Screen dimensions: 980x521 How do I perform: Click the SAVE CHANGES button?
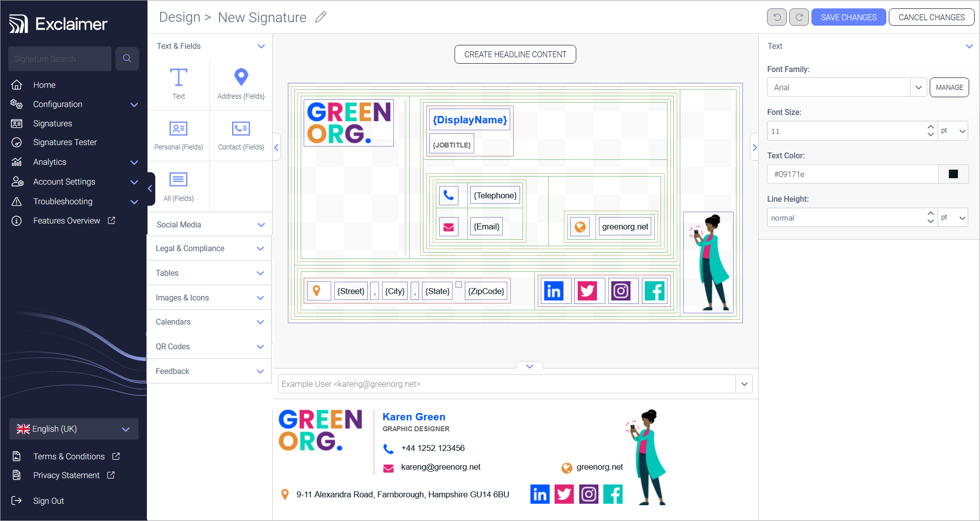pyautogui.click(x=848, y=17)
